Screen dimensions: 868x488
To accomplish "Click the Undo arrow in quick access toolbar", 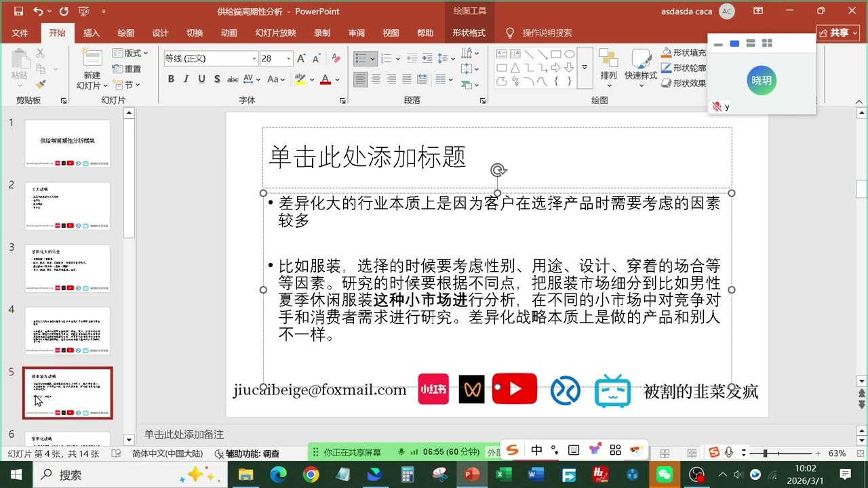I will pyautogui.click(x=37, y=12).
